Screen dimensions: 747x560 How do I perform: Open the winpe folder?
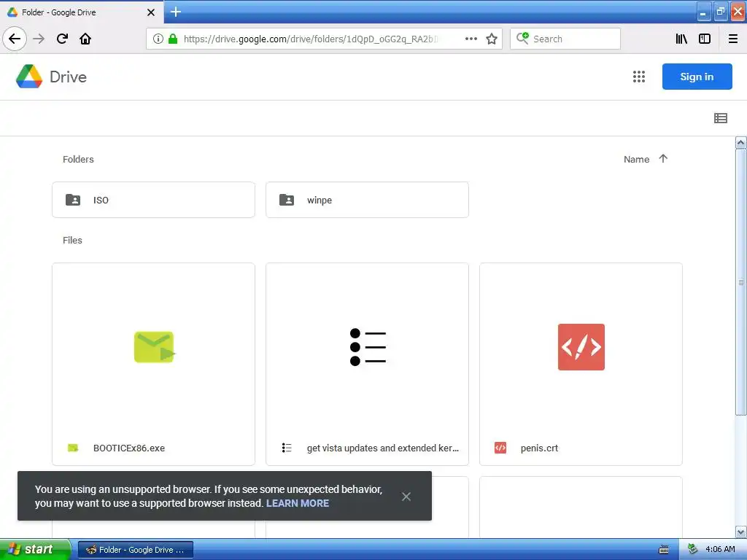click(367, 200)
